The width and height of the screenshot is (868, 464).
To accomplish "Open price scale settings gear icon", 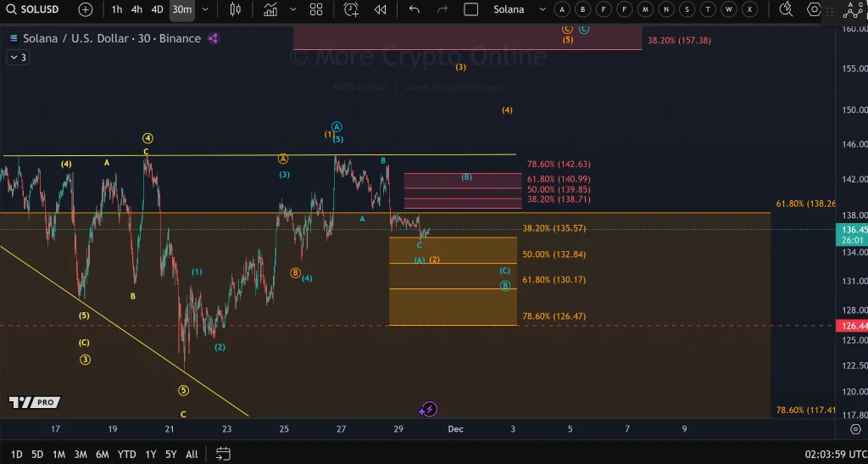I will (855, 429).
